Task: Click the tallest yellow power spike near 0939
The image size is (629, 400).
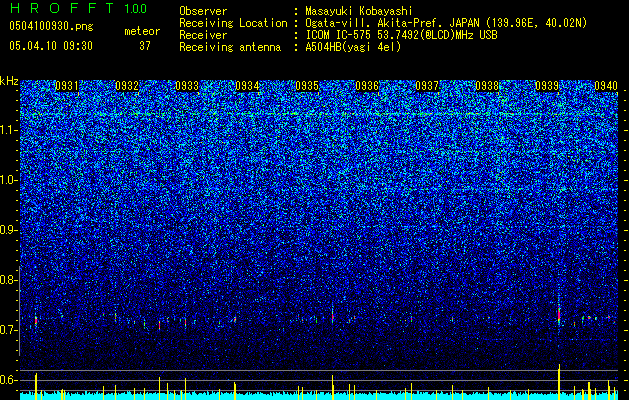Action: 559,382
